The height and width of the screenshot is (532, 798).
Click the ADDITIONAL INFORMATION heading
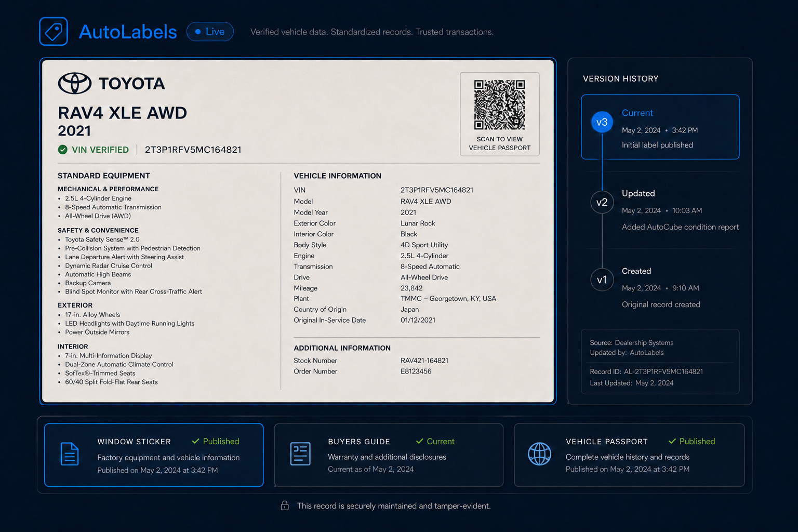pyautogui.click(x=342, y=348)
